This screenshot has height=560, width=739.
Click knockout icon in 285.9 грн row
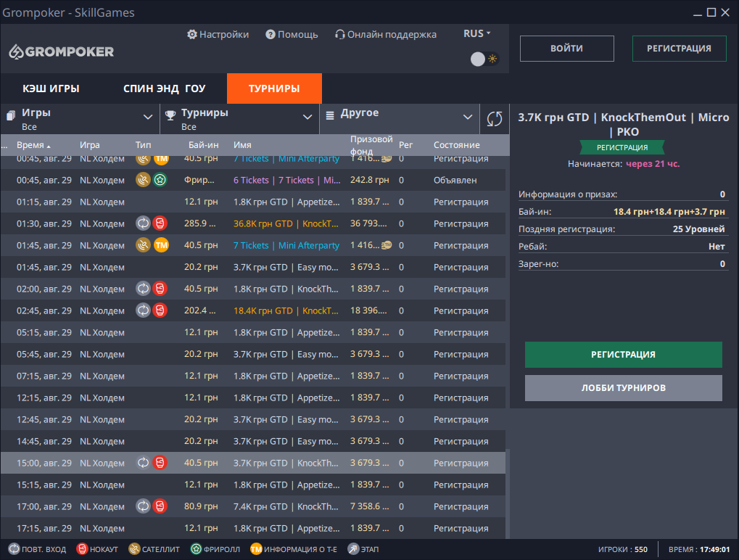pyautogui.click(x=160, y=223)
